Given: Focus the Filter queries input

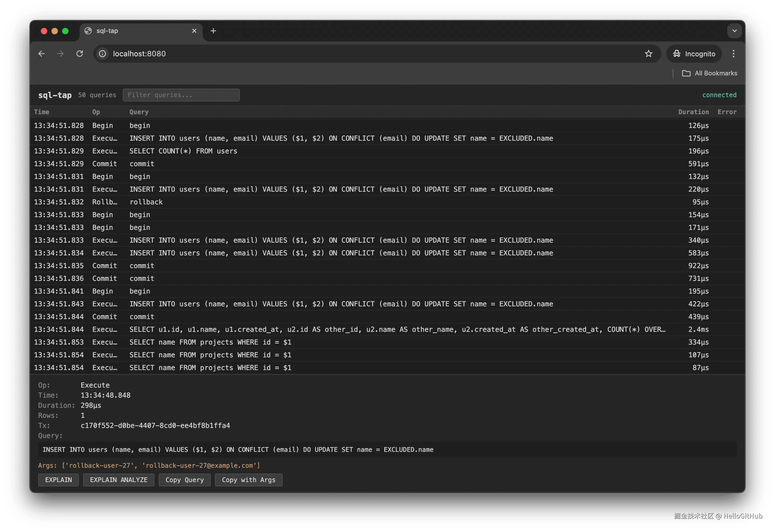Looking at the screenshot, I should pyautogui.click(x=181, y=95).
